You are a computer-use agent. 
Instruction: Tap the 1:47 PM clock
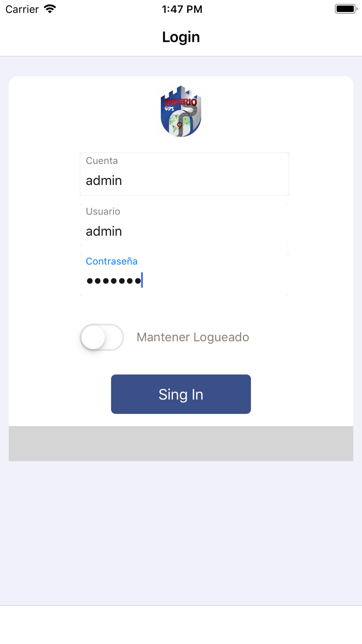182,9
